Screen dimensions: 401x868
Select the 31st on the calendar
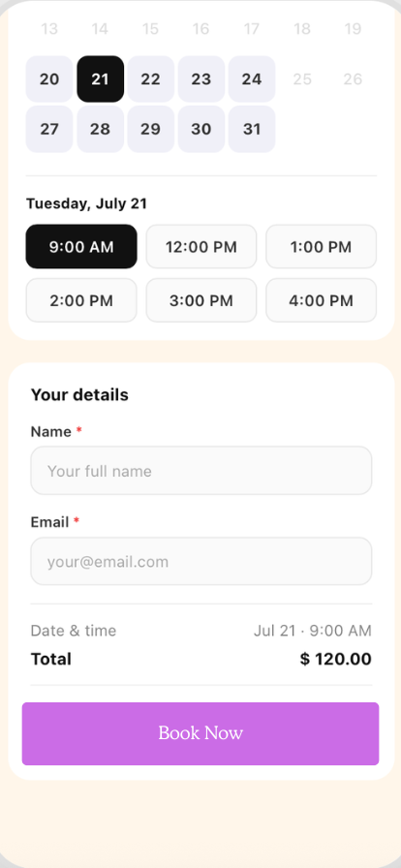[252, 129]
